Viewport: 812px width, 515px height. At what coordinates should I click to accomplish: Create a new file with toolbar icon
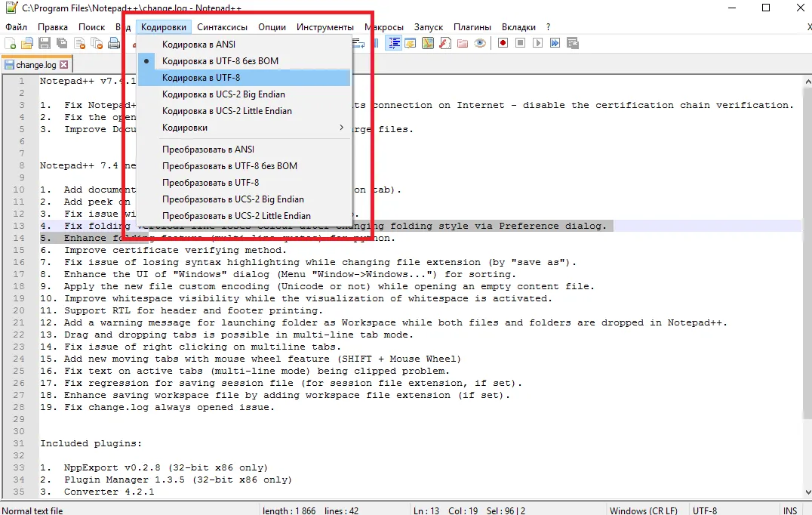[x=10, y=44]
